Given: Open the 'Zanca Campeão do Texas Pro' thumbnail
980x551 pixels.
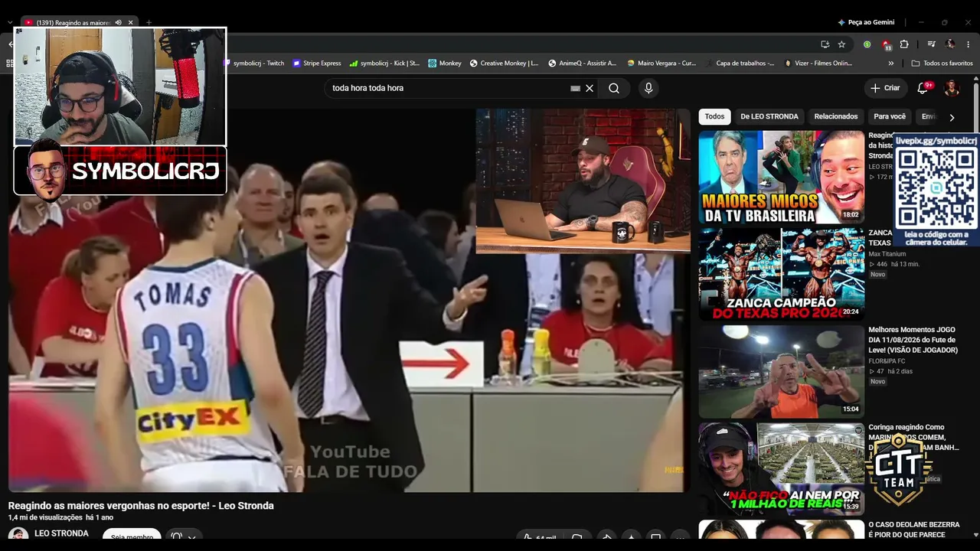Looking at the screenshot, I should (x=781, y=274).
